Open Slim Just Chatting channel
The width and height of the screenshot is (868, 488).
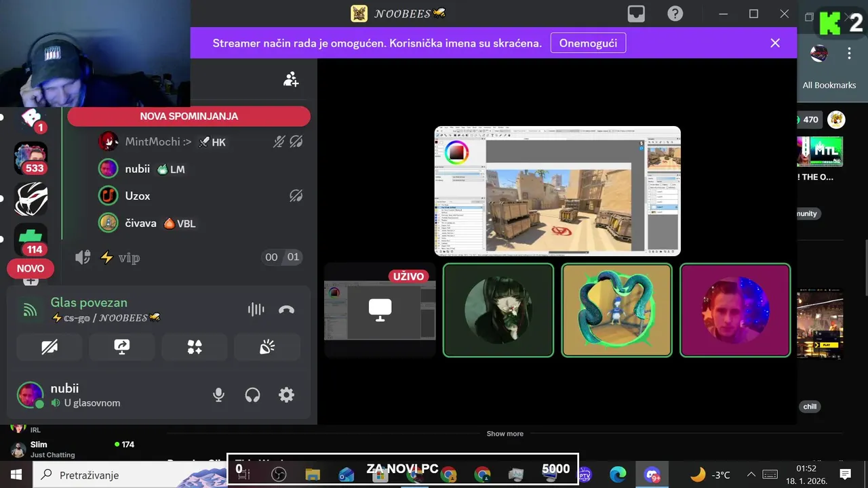[x=71, y=449]
